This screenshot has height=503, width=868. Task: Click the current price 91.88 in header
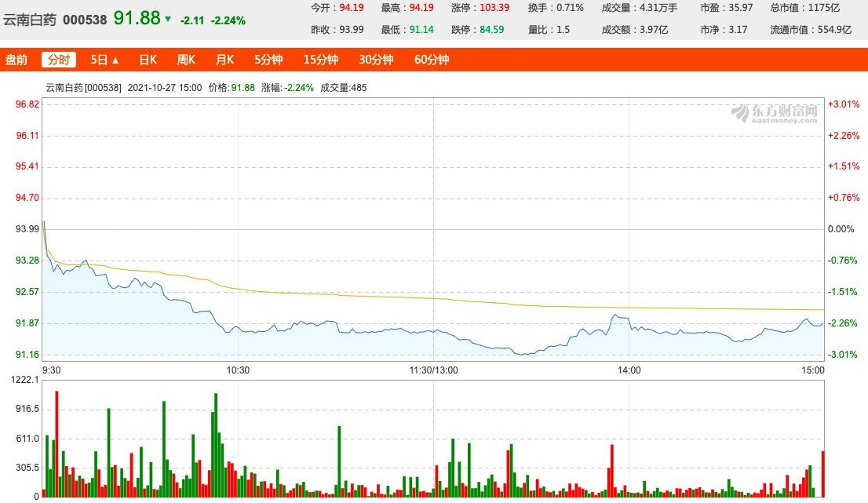(137, 18)
